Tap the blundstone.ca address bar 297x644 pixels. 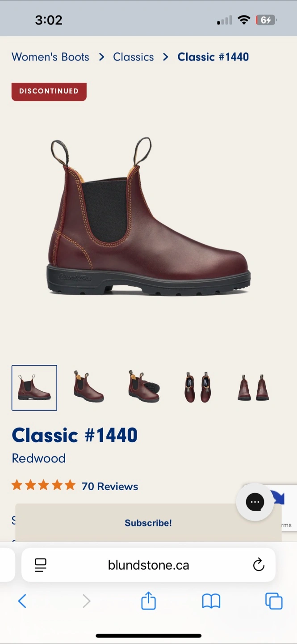[x=148, y=565]
